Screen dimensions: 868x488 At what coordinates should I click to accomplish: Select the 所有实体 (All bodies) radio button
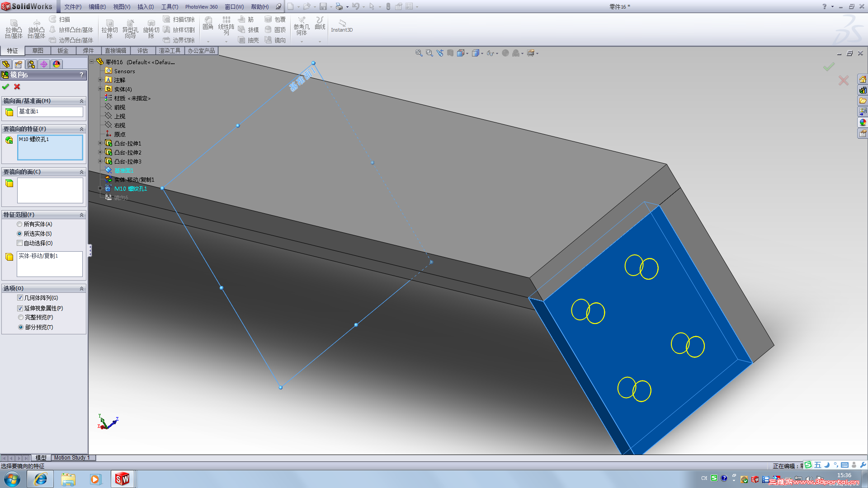point(19,224)
